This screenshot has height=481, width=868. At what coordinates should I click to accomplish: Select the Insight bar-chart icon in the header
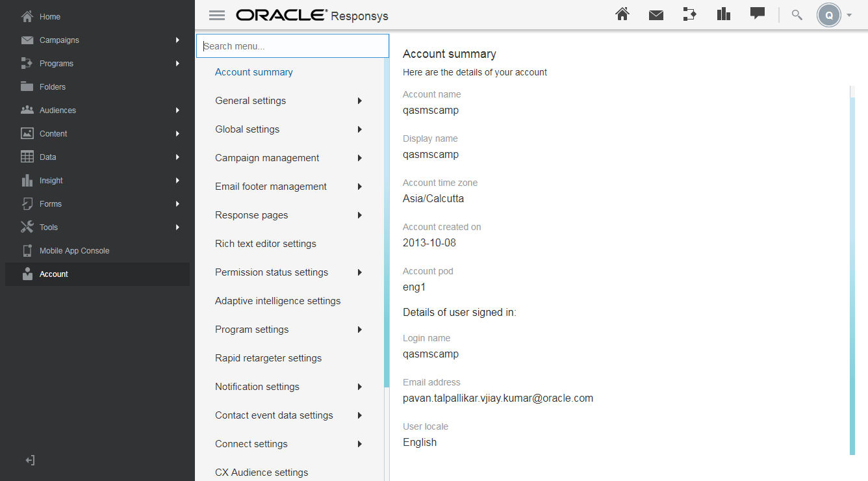click(x=723, y=14)
